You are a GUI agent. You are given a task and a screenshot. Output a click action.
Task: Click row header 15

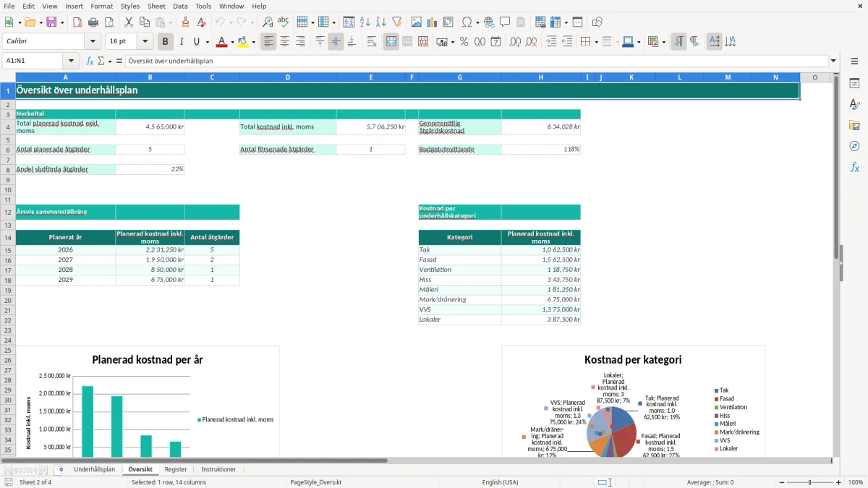point(8,249)
